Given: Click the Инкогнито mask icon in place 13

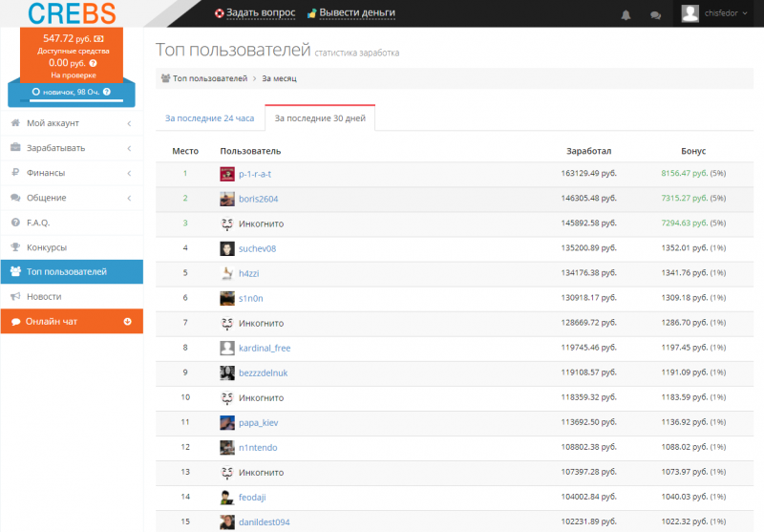Looking at the screenshot, I should 227,472.
